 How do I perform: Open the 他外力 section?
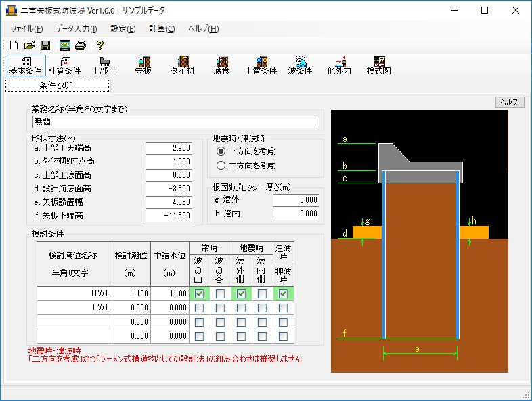(x=339, y=66)
